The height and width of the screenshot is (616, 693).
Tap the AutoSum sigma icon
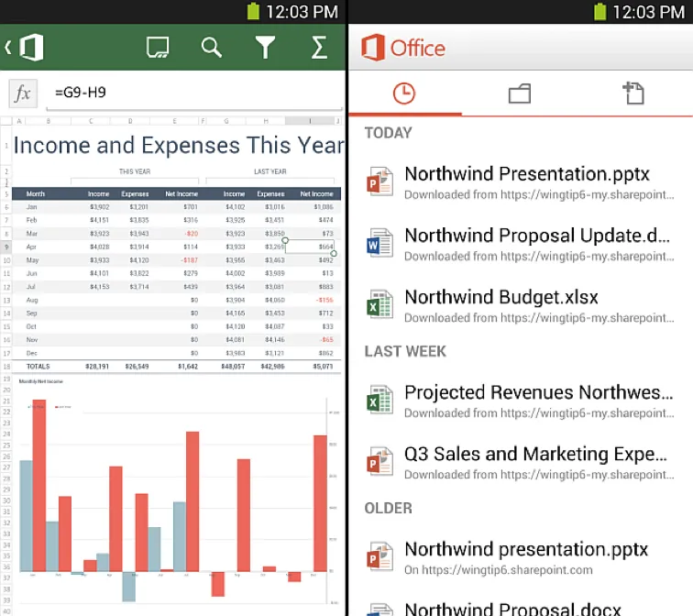point(319,48)
